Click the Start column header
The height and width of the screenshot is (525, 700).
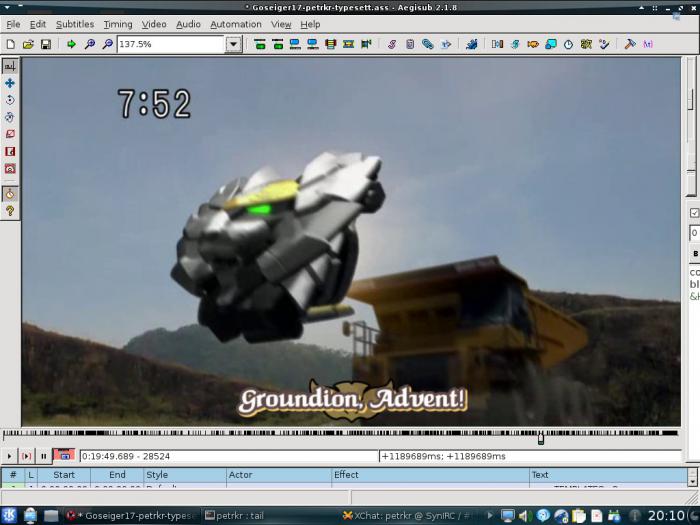tap(64, 475)
